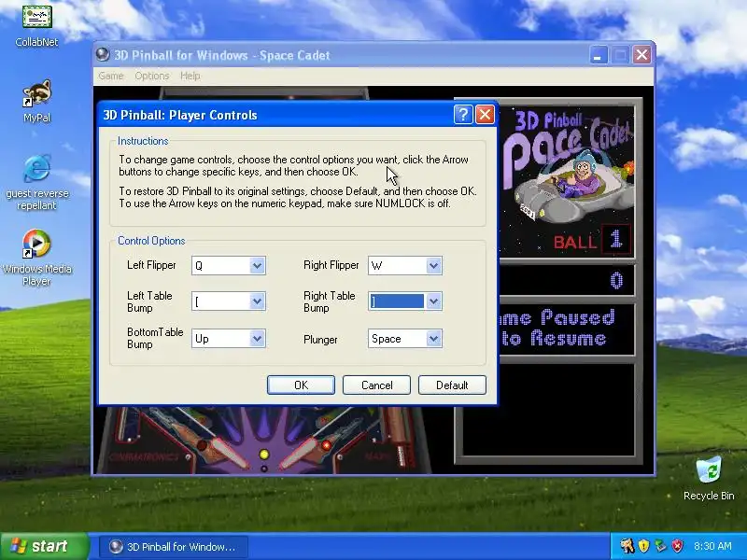Click the red security alert shield tray icon

point(677,546)
